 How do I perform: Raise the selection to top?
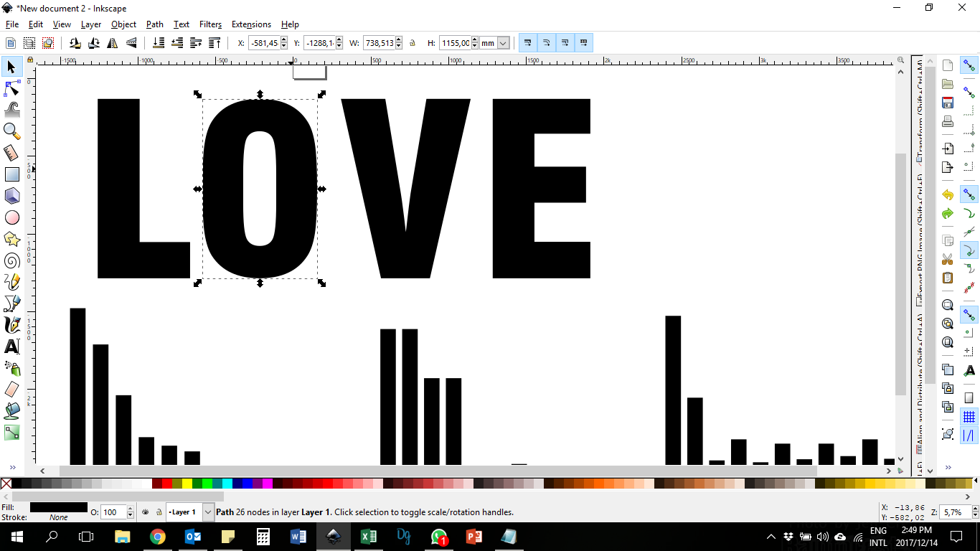pyautogui.click(x=215, y=42)
